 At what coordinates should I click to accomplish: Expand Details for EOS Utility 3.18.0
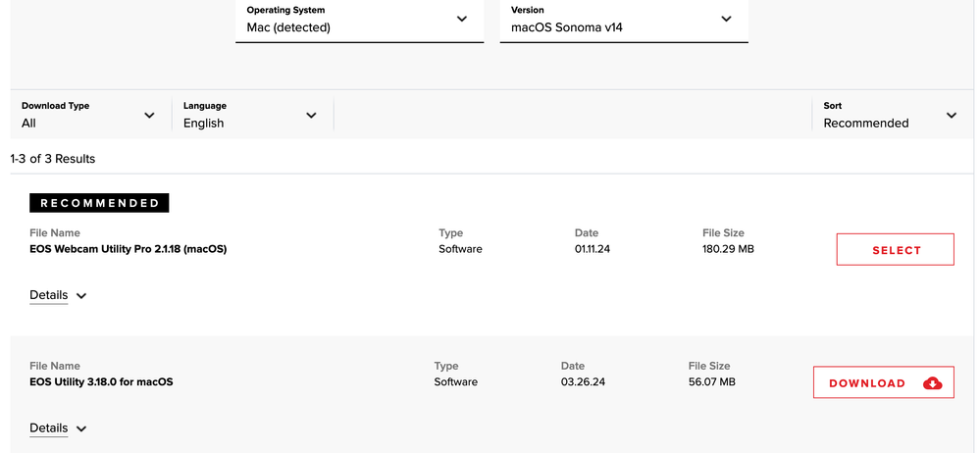[58, 428]
